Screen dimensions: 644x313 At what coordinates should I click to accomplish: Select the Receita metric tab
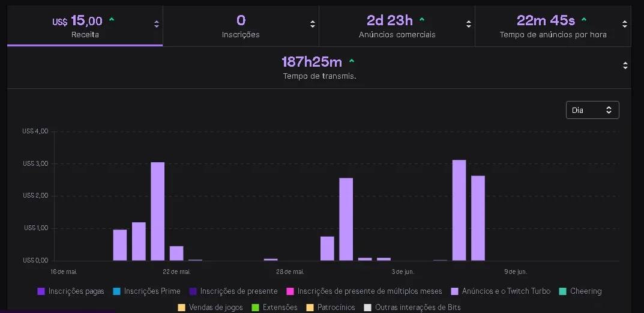85,26
